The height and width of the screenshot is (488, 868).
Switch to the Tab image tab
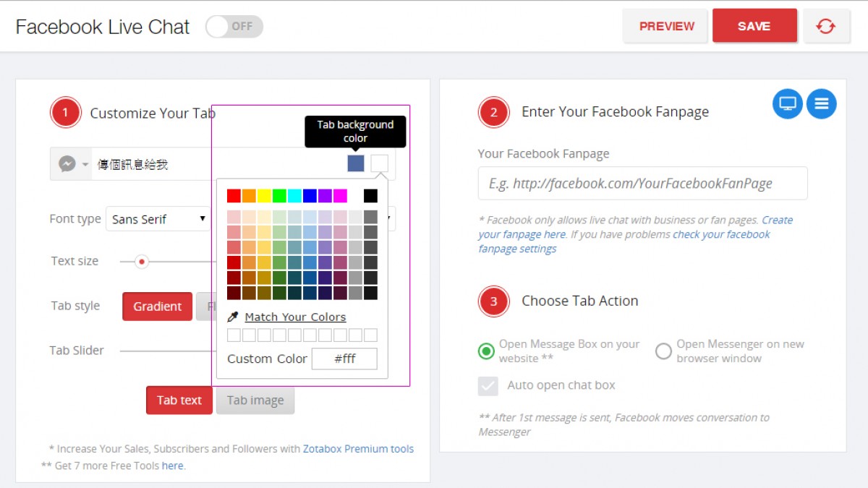pyautogui.click(x=255, y=401)
